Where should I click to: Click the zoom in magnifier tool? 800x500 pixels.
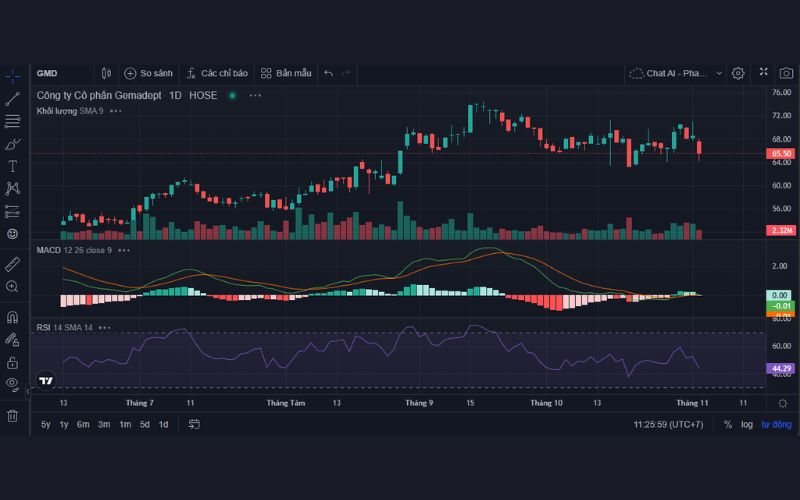point(13,287)
